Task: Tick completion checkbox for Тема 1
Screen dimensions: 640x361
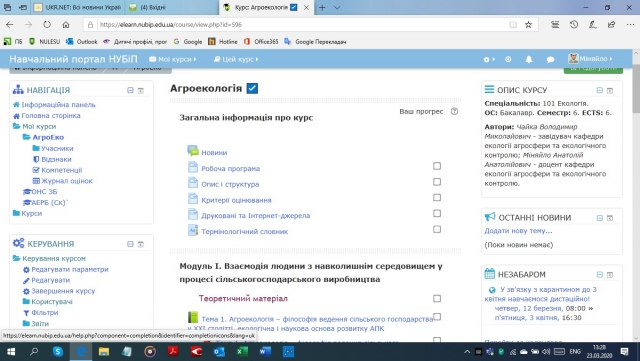Action: 437,316
